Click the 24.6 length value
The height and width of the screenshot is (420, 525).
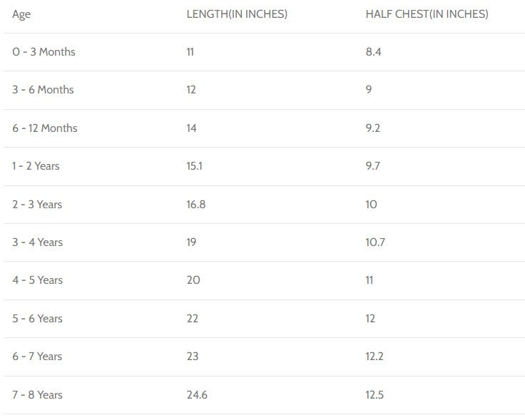tap(197, 395)
